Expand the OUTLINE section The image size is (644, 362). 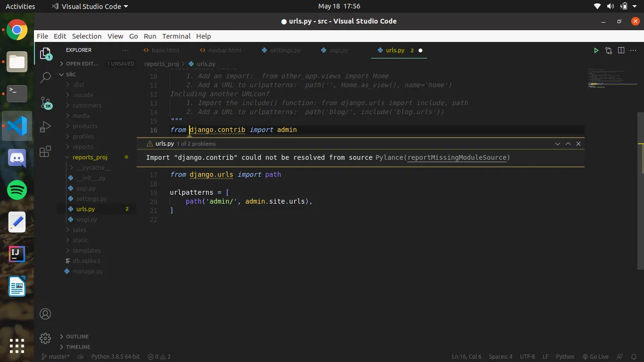(x=77, y=337)
